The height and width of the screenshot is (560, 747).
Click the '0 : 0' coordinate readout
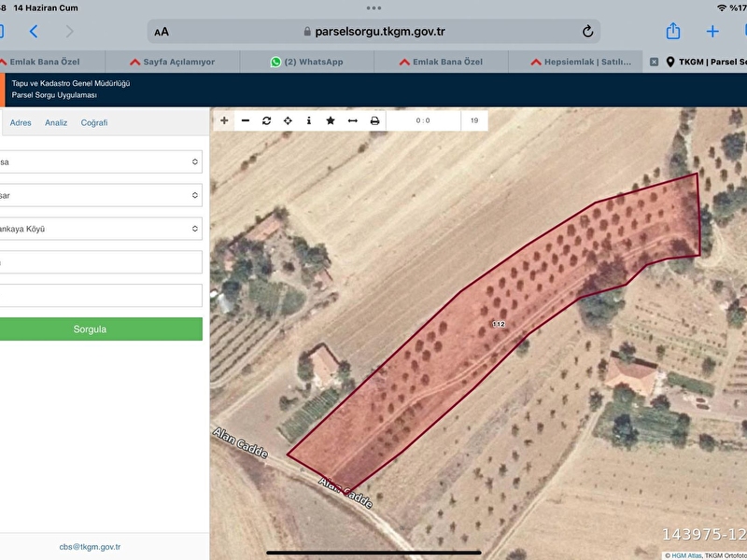click(x=423, y=120)
